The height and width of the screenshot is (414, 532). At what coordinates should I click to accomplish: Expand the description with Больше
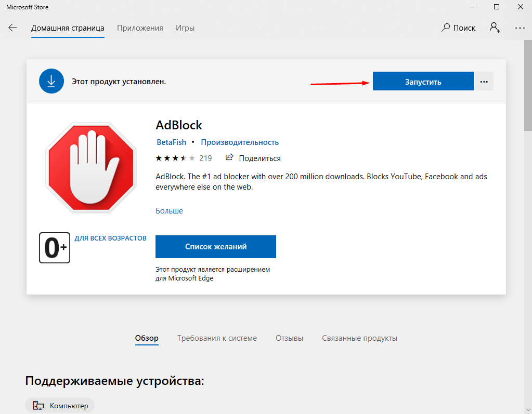pyautogui.click(x=170, y=211)
